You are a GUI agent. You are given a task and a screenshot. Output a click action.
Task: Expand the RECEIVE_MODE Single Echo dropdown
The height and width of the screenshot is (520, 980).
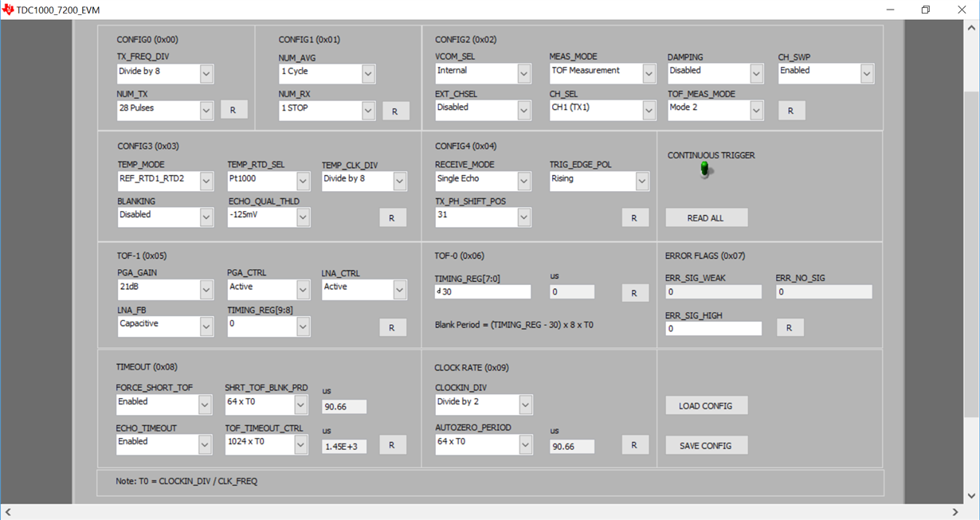click(483, 181)
